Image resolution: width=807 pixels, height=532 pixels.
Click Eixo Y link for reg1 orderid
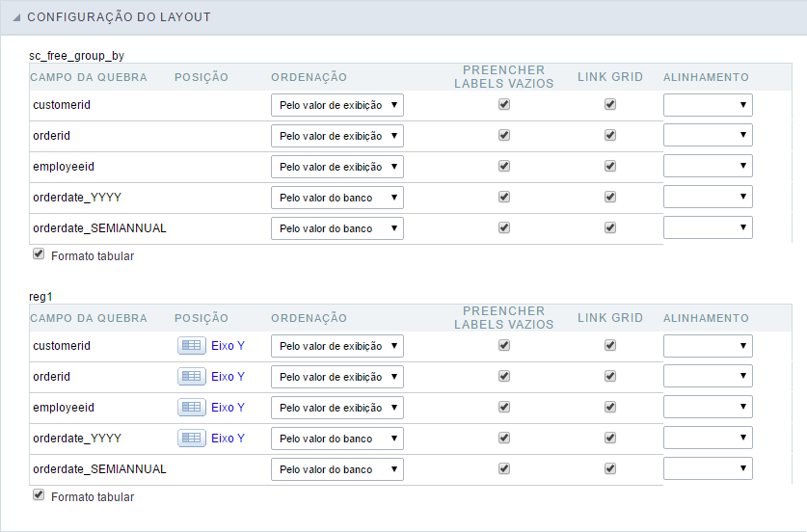pyautogui.click(x=228, y=377)
